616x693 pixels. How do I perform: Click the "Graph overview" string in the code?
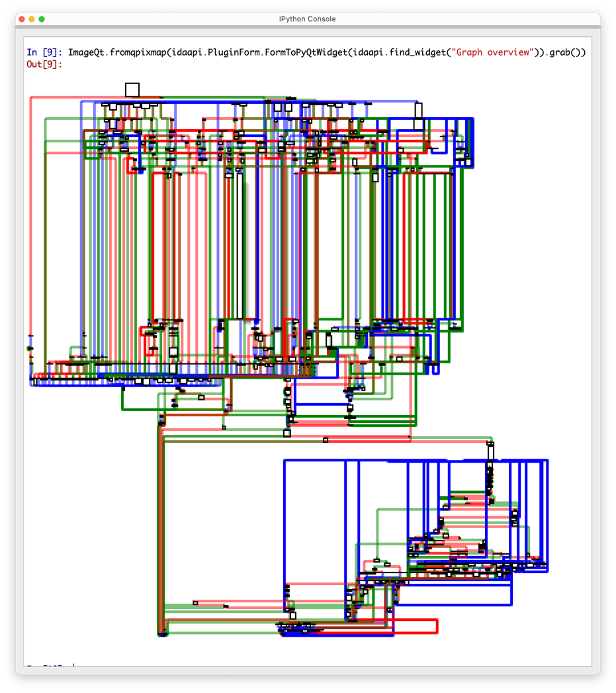(x=493, y=52)
